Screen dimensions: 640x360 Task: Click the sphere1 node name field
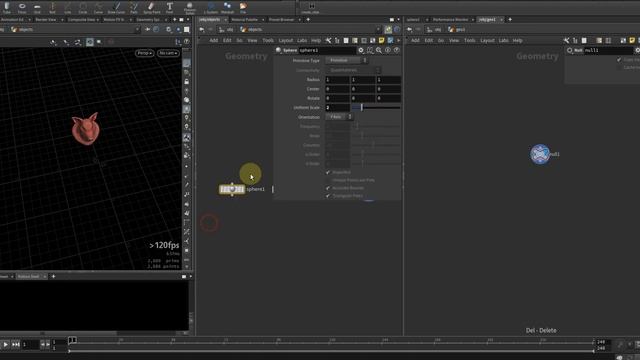[x=327, y=50]
